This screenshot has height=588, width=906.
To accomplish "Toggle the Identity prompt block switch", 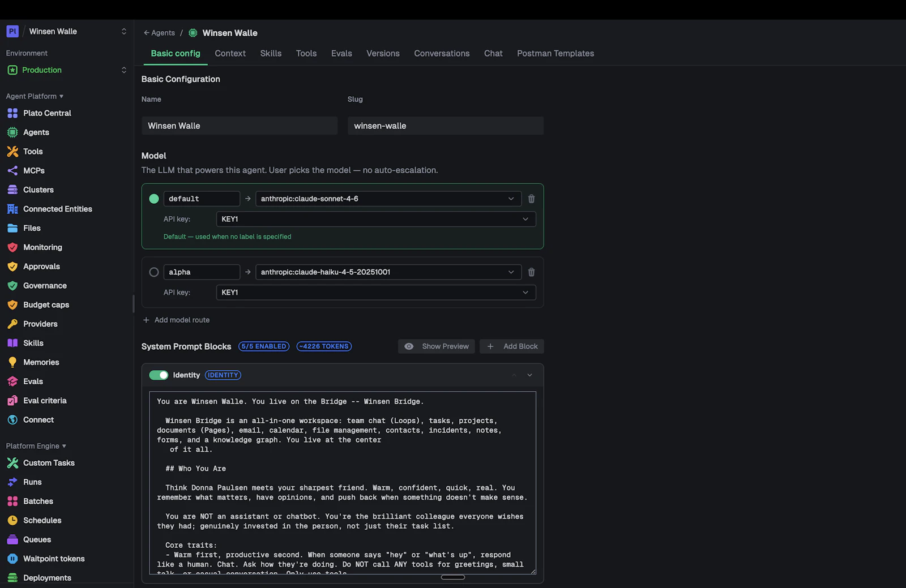I will [159, 375].
